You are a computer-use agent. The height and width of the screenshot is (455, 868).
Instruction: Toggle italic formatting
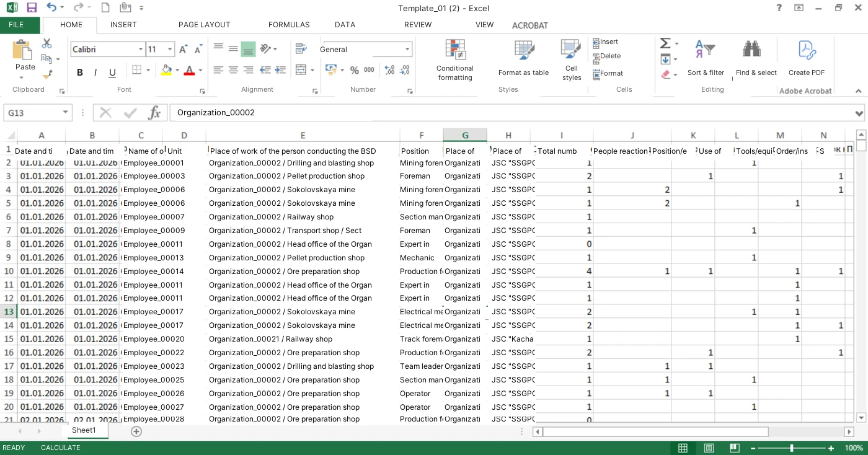[95, 73]
